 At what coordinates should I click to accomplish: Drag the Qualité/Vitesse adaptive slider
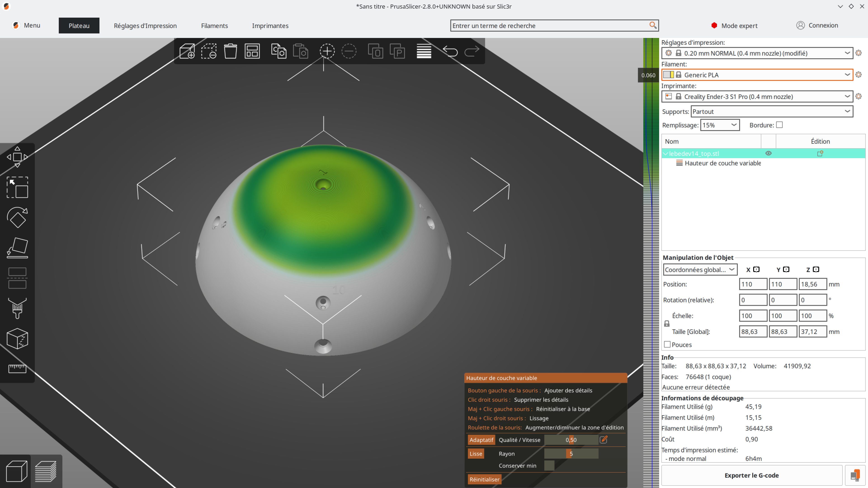[570, 439]
